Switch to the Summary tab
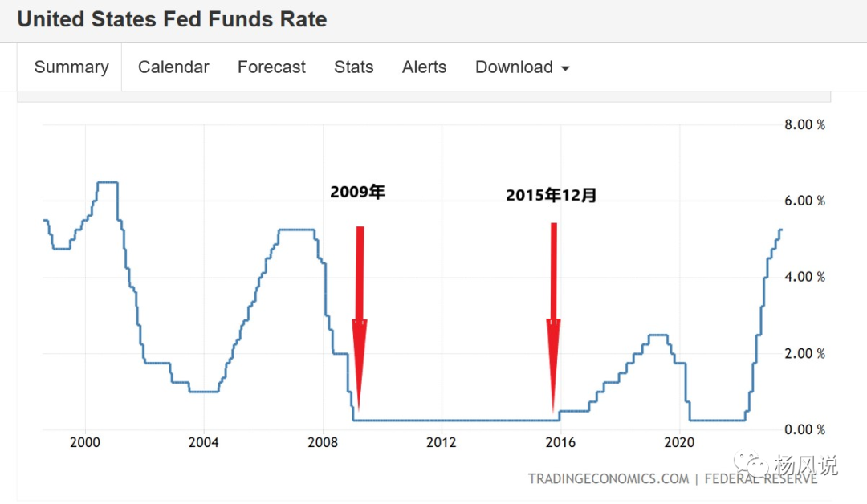Viewport: 867px width, 504px height. 71,67
